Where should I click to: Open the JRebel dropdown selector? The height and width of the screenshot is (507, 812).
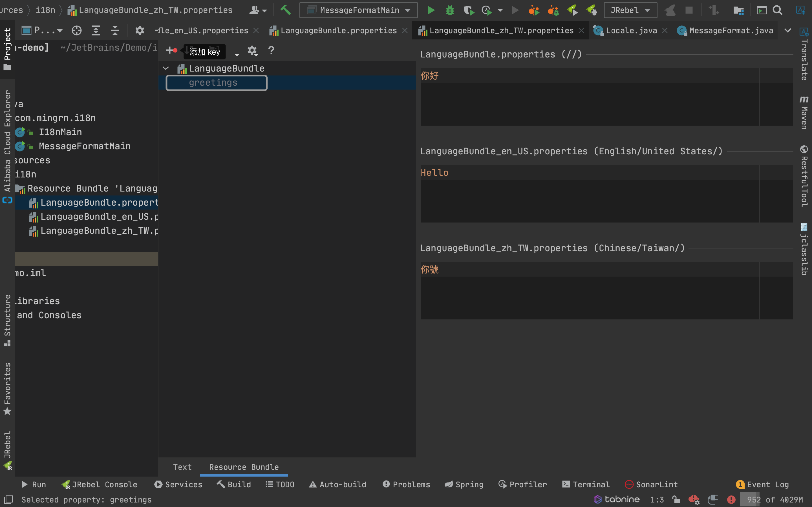click(630, 10)
